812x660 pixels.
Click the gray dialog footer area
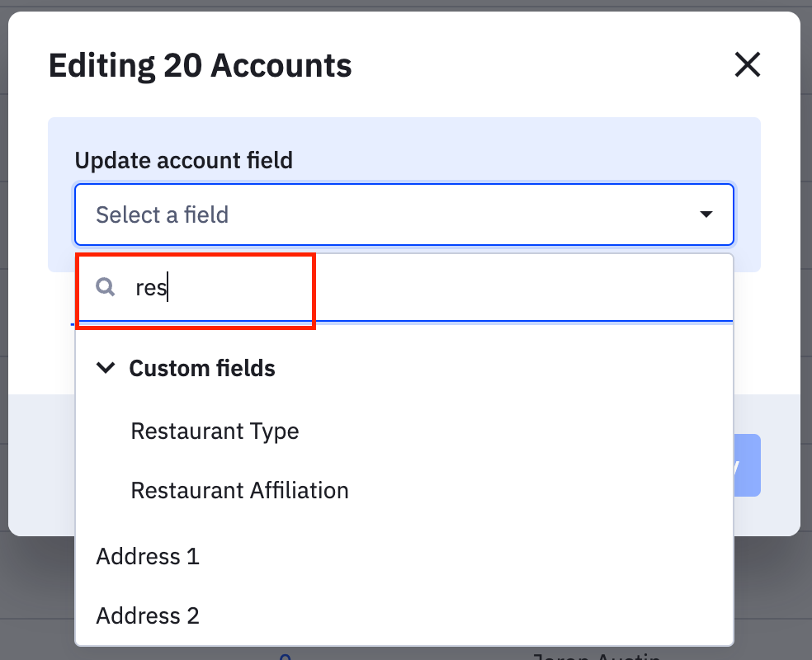point(41,462)
